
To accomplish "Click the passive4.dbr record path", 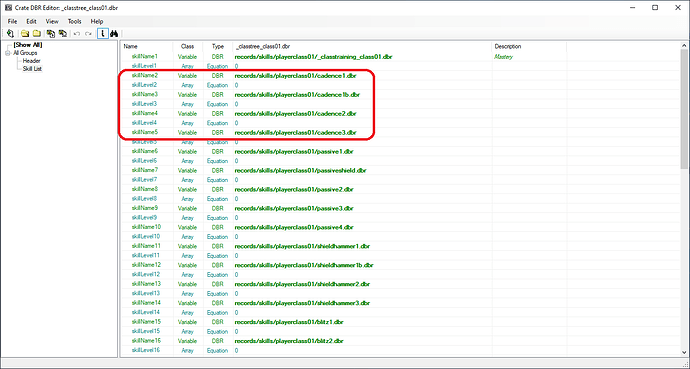I will [294, 227].
